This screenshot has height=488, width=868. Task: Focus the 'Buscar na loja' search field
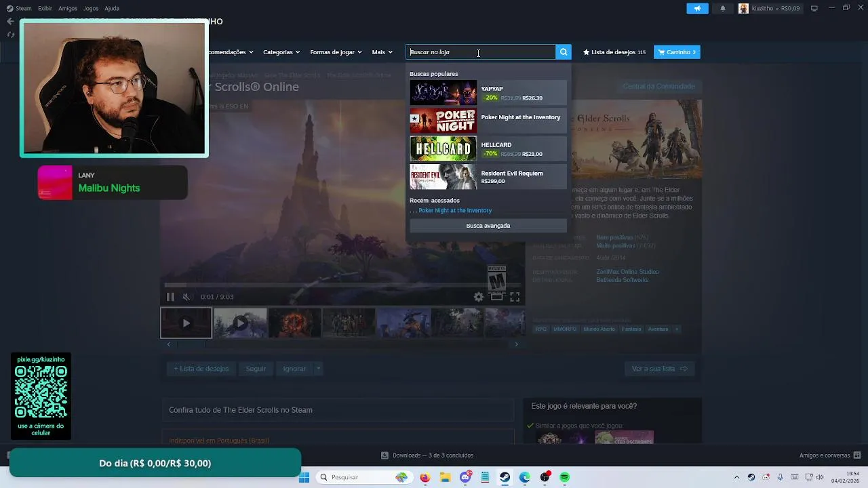[481, 52]
